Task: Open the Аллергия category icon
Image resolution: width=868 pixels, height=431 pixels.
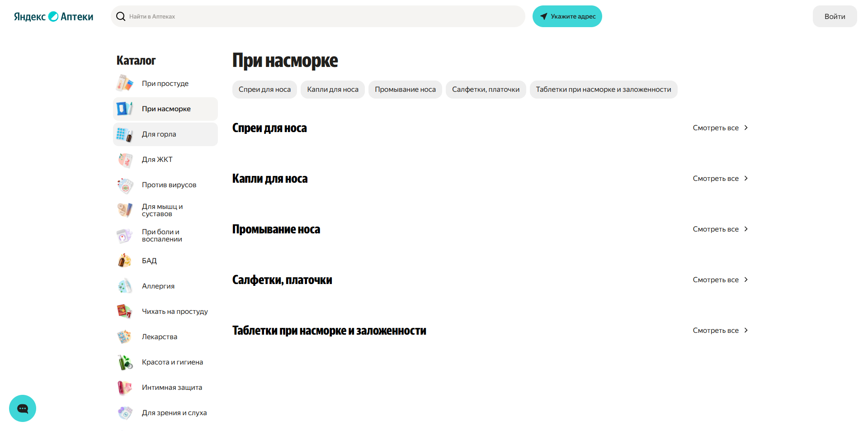Action: [x=125, y=286]
